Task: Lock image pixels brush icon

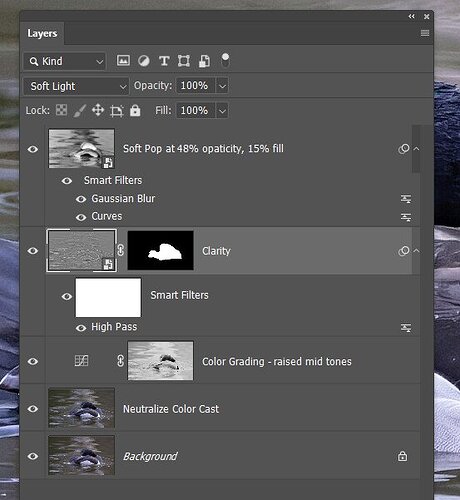Action: 80,110
